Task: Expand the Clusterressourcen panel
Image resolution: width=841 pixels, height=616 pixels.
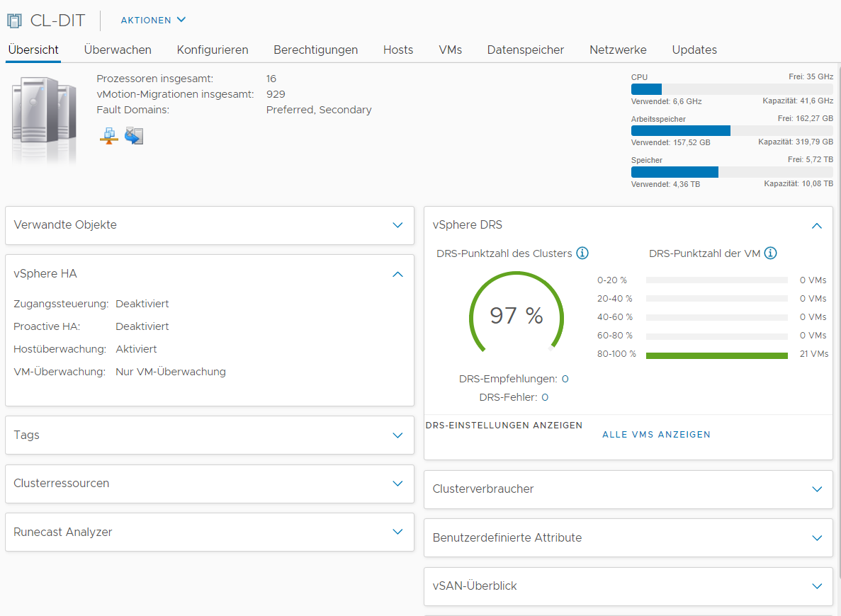Action: 397,483
